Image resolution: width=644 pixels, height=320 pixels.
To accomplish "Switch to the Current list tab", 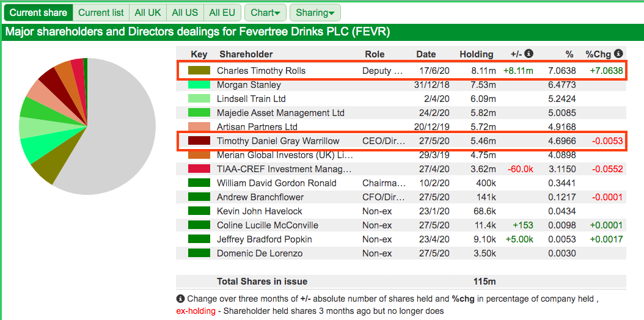I will point(101,13).
